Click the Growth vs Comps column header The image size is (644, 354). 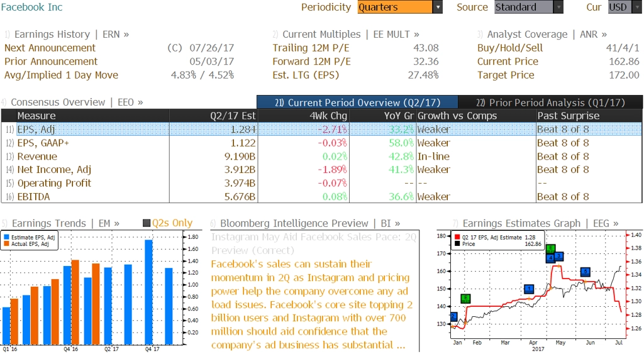(x=476, y=116)
